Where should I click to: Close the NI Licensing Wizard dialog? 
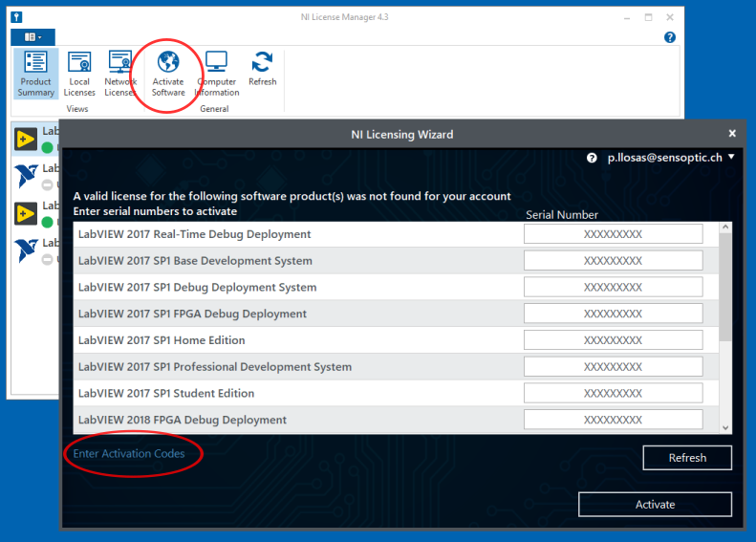[x=732, y=134]
